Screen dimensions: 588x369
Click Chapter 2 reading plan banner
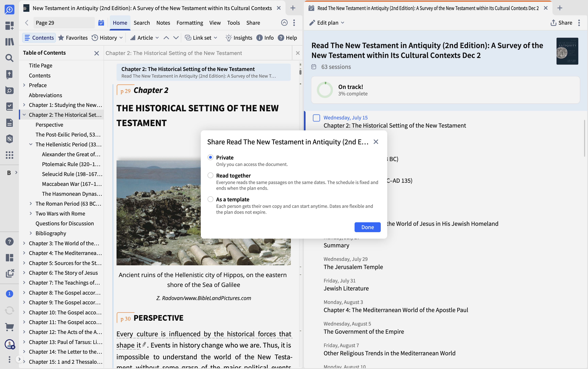[x=203, y=72]
